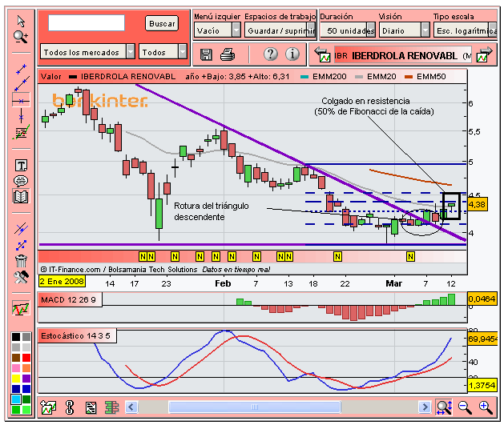The width and height of the screenshot is (504, 425).
Task: Select the move line handles tool
Action: coord(21,245)
